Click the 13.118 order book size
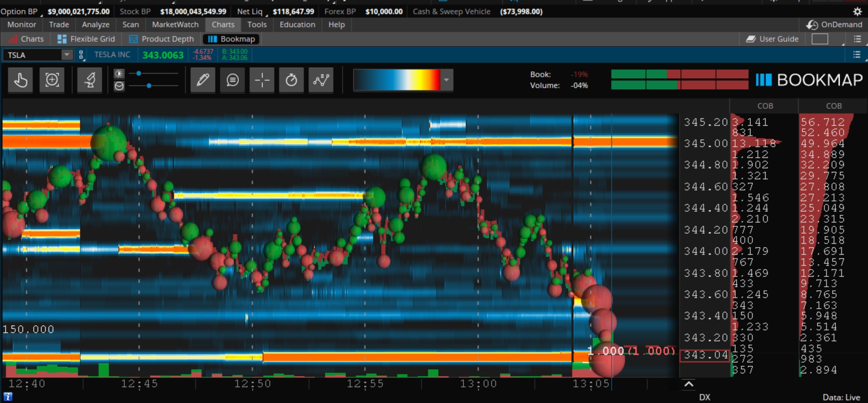The image size is (868, 403). click(755, 144)
